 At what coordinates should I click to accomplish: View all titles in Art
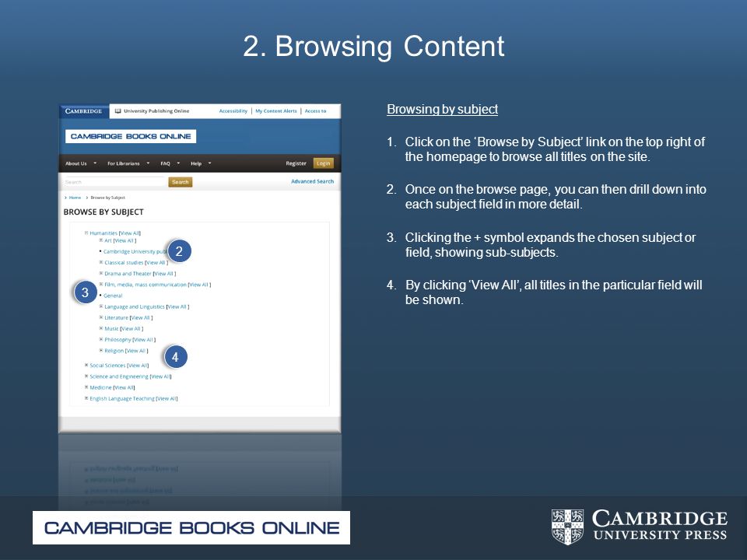click(x=124, y=240)
